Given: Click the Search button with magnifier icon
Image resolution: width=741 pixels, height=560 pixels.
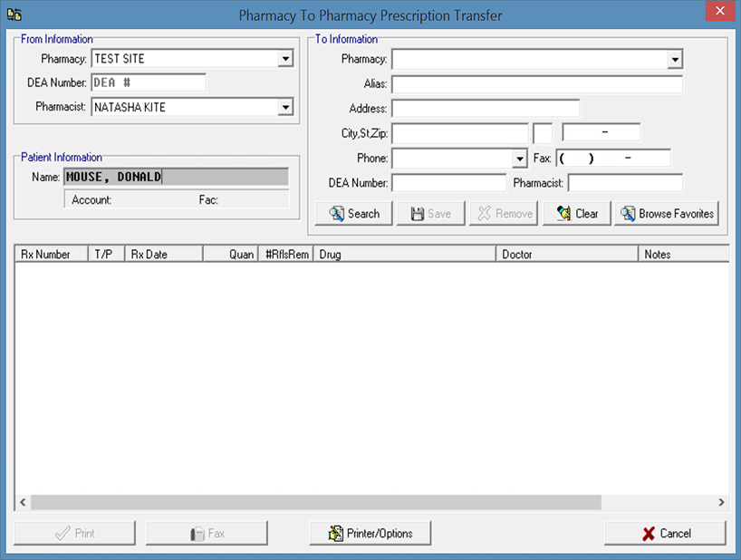Looking at the screenshot, I should [353, 214].
